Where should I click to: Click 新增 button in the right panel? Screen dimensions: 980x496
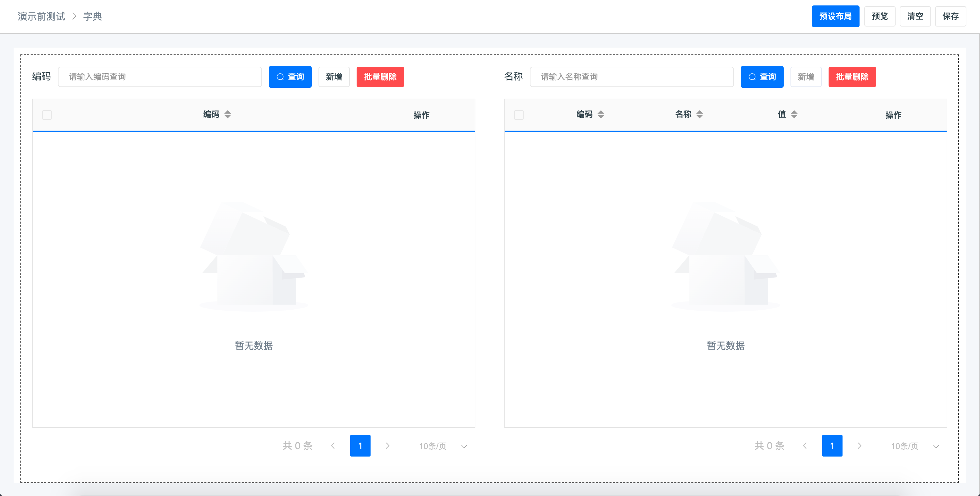click(806, 77)
